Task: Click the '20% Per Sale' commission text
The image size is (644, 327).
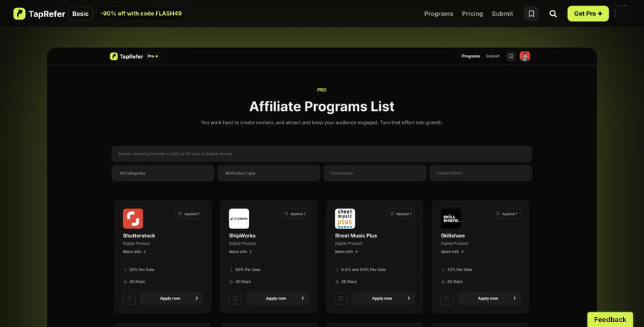Action: [x=142, y=270]
